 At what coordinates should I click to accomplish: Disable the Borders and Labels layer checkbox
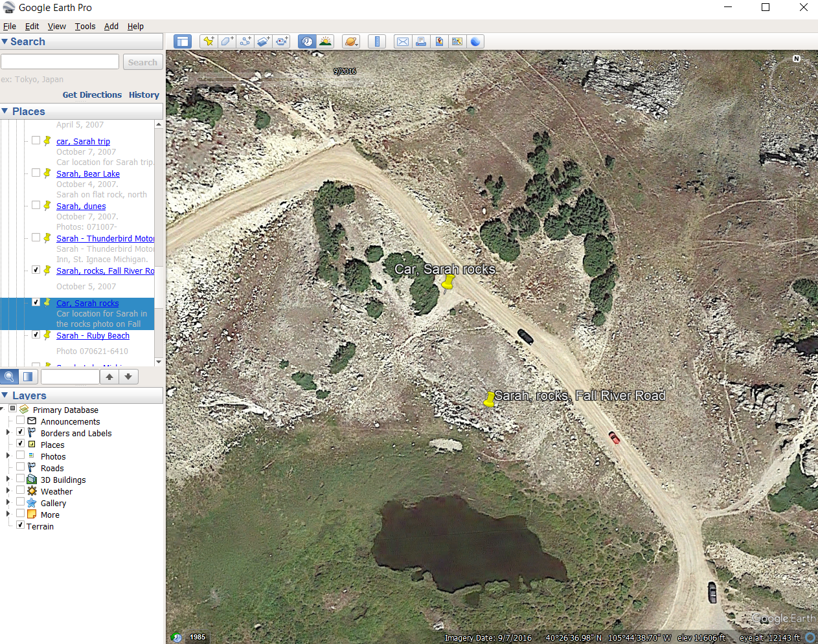click(21, 432)
